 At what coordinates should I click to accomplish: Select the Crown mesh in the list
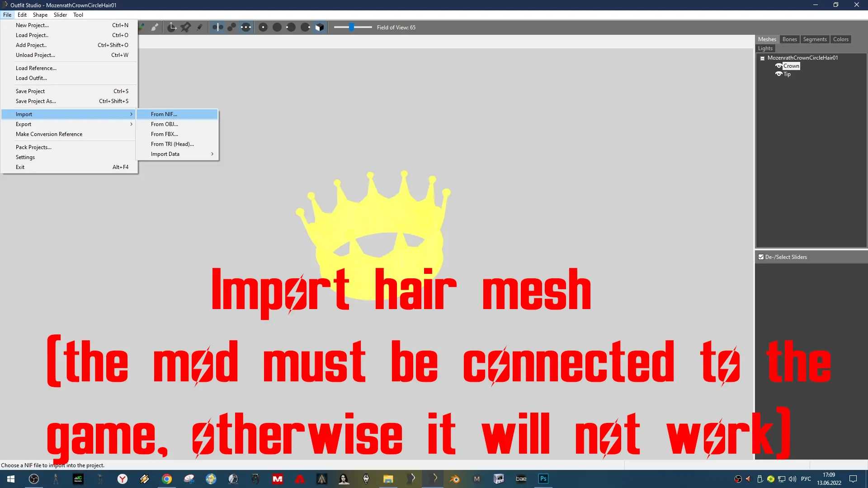click(791, 66)
